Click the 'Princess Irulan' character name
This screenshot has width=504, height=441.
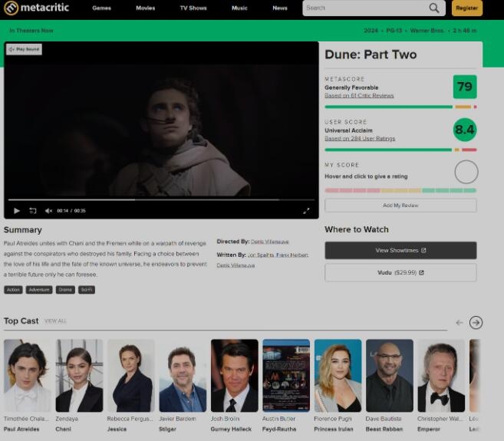(x=334, y=429)
